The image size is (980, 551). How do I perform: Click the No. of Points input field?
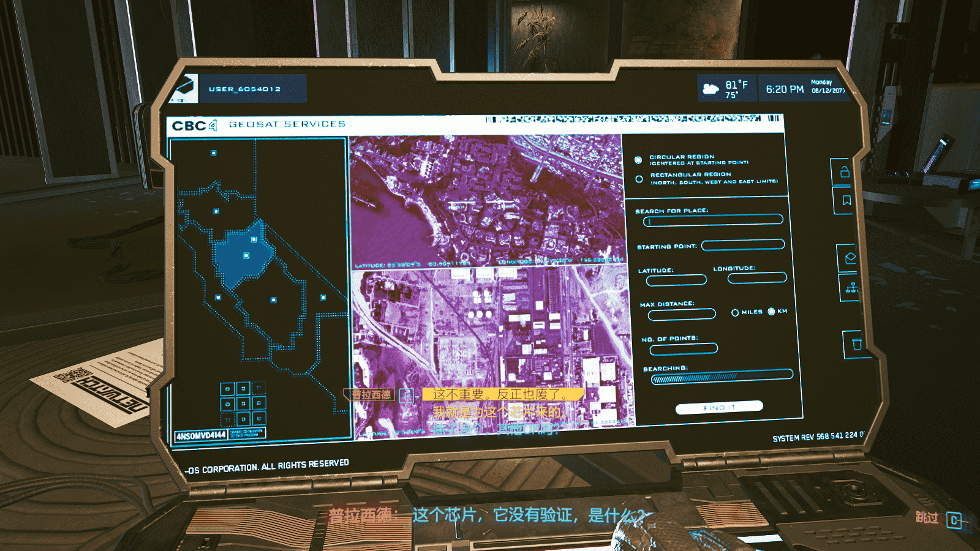tap(684, 350)
